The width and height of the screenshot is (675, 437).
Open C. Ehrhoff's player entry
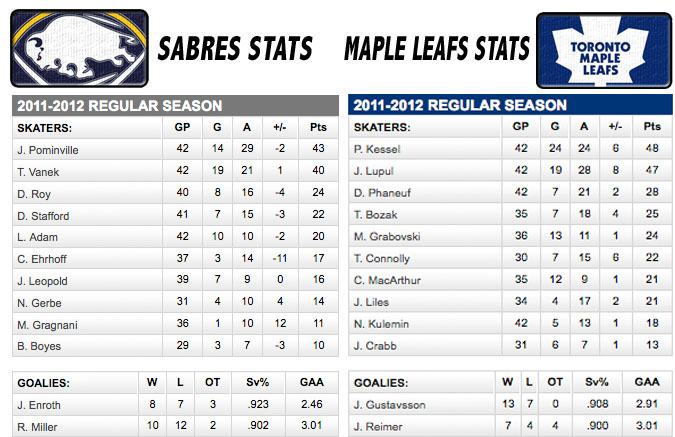coord(43,258)
